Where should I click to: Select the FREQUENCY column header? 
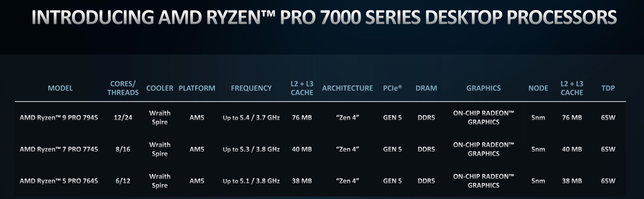pos(251,88)
